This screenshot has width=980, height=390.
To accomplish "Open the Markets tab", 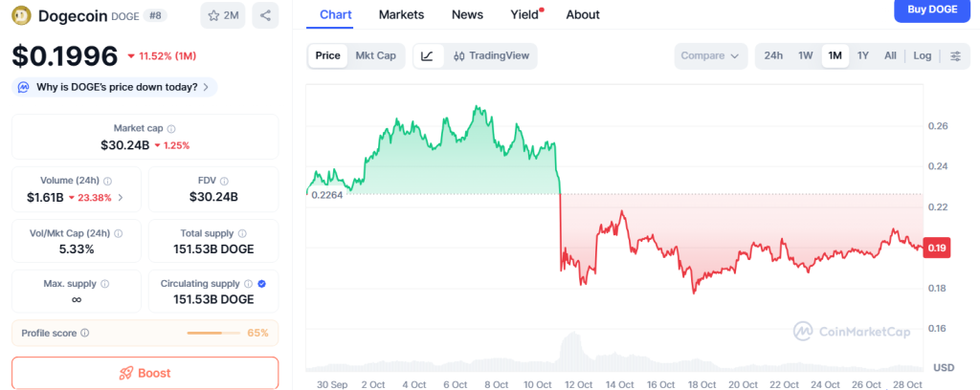I will point(401,14).
